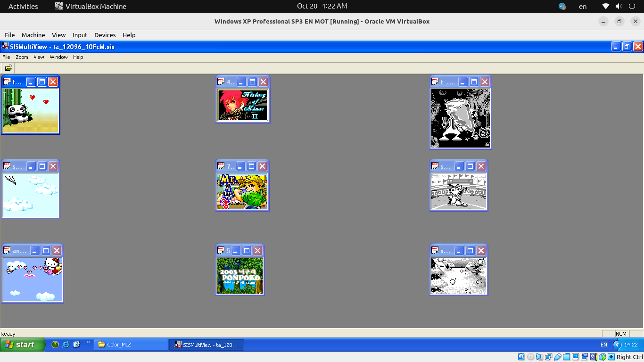Click the CPU virtualization V icon in status bar
Image resolution: width=644 pixels, height=362 pixels.
(594, 357)
